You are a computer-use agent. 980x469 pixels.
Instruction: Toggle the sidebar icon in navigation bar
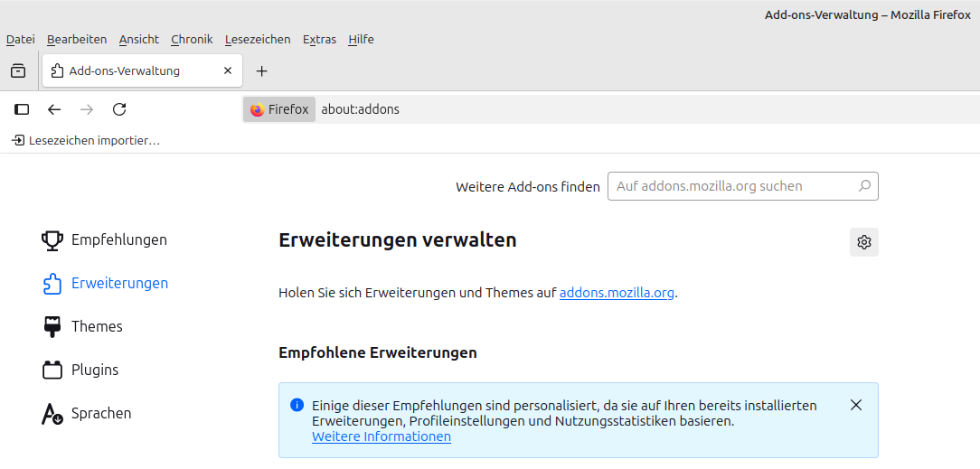22,109
